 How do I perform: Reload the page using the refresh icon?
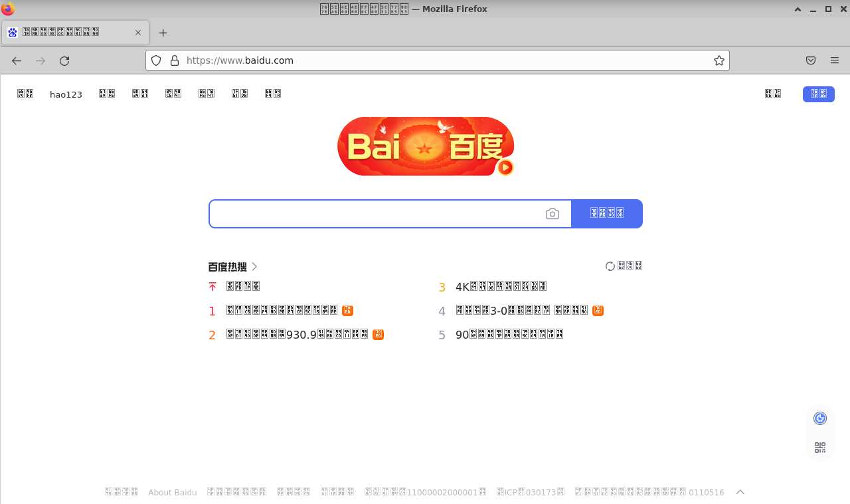pyautogui.click(x=64, y=60)
